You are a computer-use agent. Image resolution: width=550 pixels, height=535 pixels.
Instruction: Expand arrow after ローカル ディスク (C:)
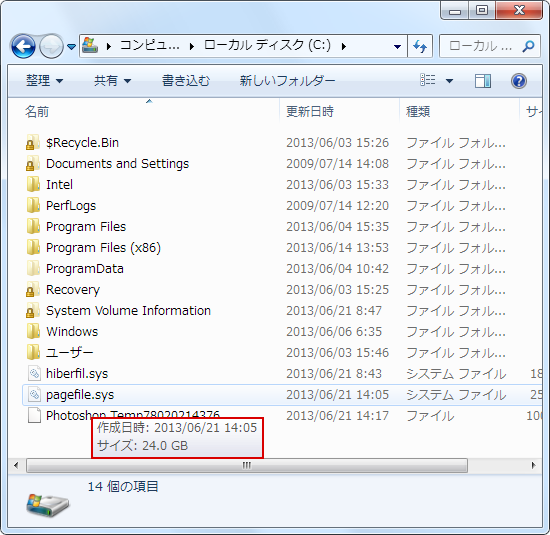coord(344,46)
